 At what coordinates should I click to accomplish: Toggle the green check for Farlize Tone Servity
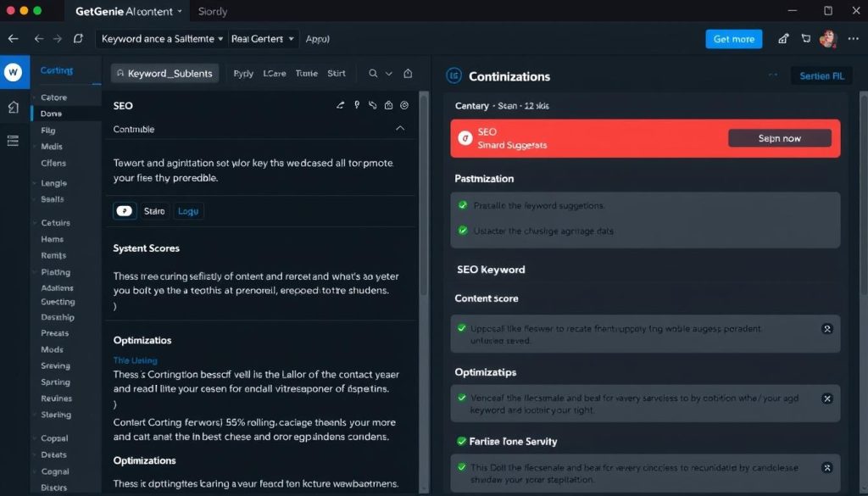coord(462,442)
